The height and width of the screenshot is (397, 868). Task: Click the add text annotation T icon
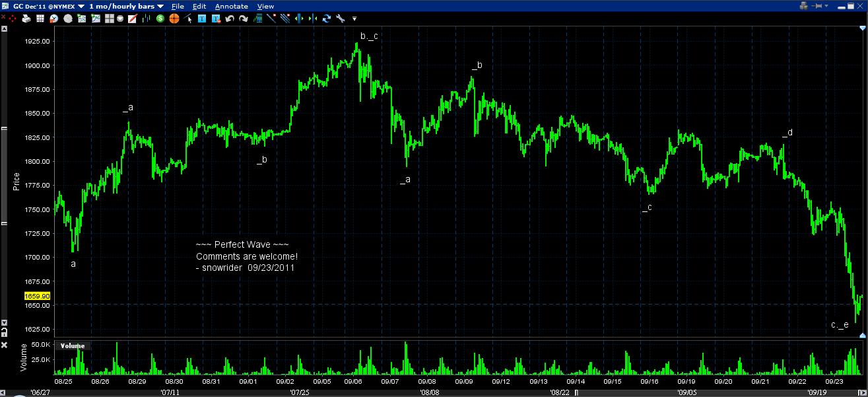[203, 18]
